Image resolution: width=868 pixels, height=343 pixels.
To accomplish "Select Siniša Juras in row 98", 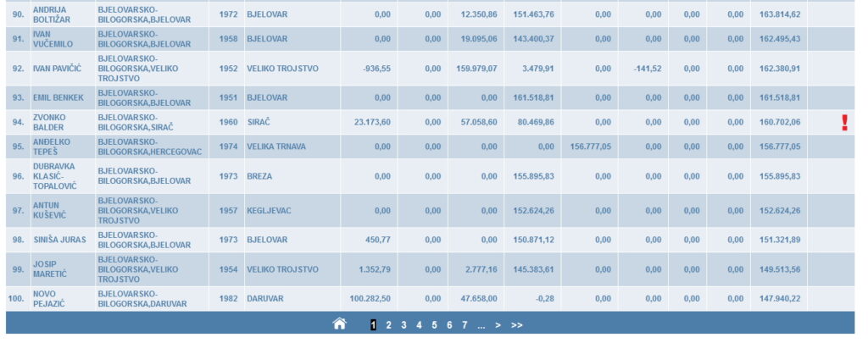I will tap(59, 240).
